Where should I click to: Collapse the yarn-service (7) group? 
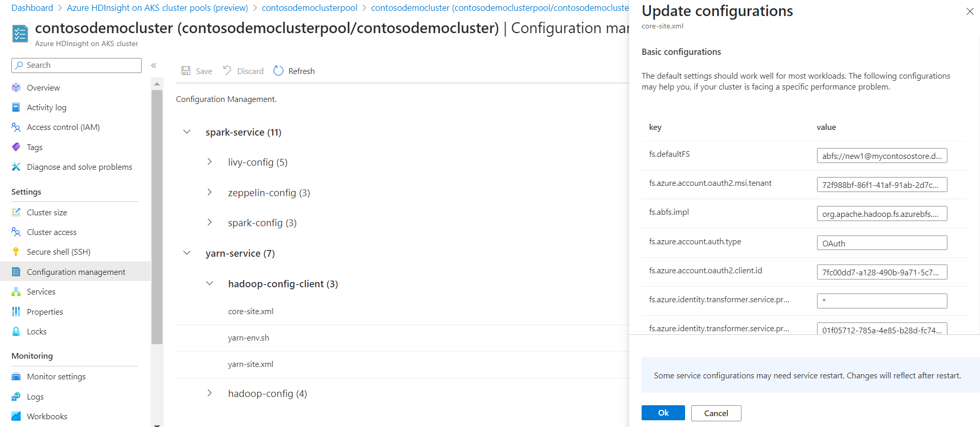point(187,253)
